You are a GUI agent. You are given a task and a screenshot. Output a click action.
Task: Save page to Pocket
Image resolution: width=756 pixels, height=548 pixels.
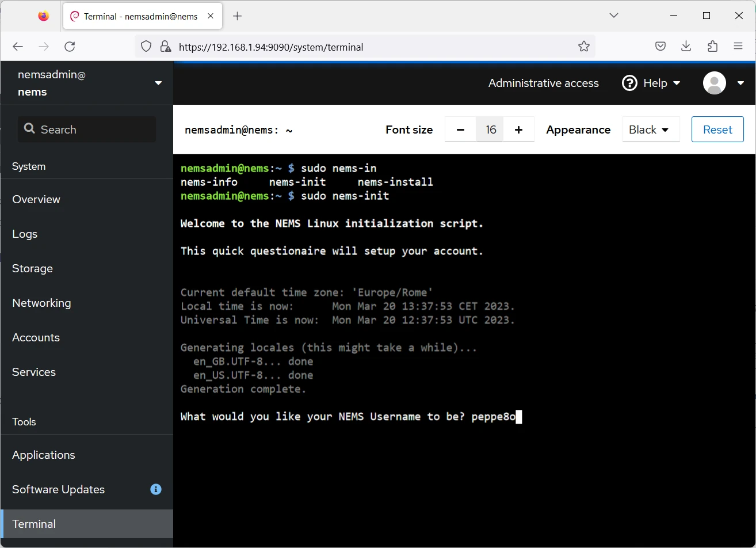[660, 47]
